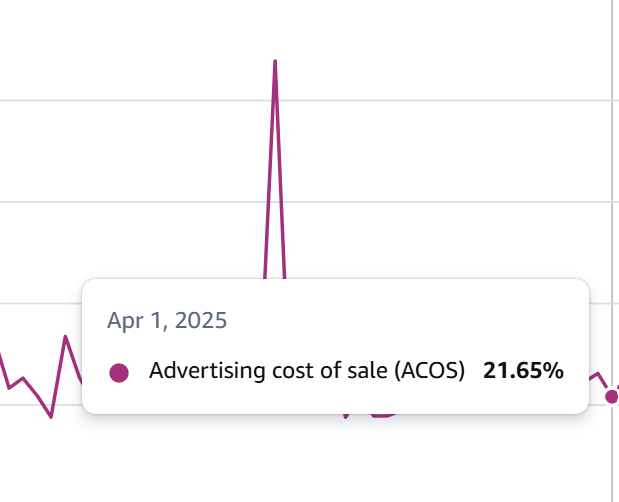Click the falling right edge of the spike
This screenshot has height=502, width=619.
tap(280, 170)
